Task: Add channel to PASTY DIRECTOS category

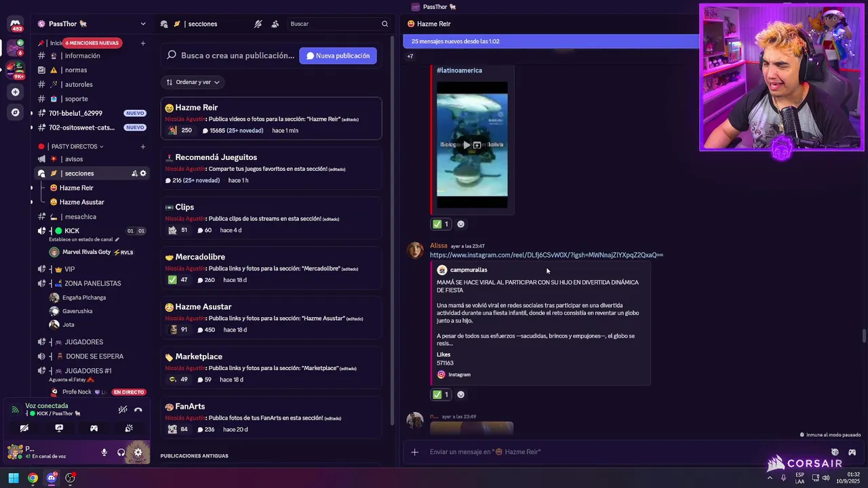Action: pyautogui.click(x=143, y=146)
